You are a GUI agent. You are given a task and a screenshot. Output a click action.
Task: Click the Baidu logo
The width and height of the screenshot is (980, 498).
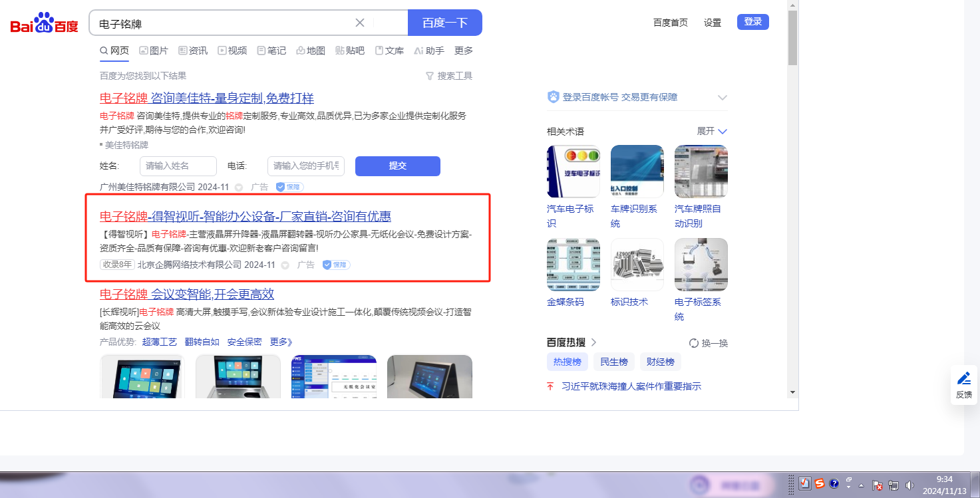[44, 23]
